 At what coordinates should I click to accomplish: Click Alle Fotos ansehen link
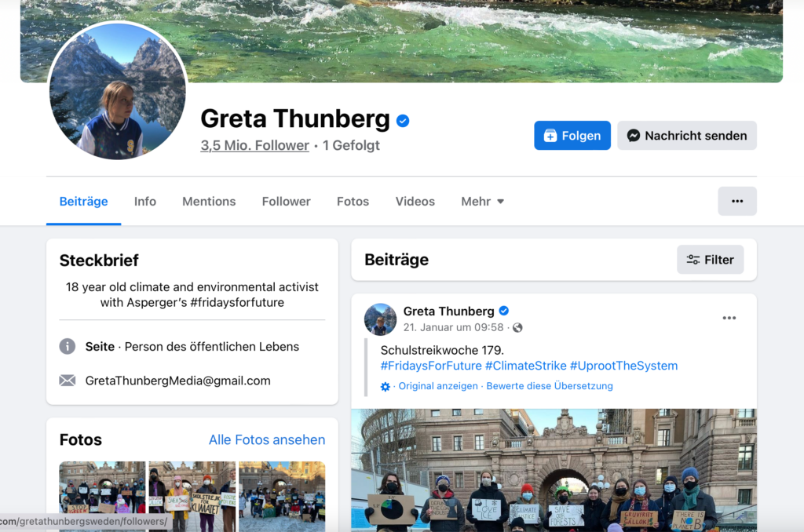pos(267,439)
